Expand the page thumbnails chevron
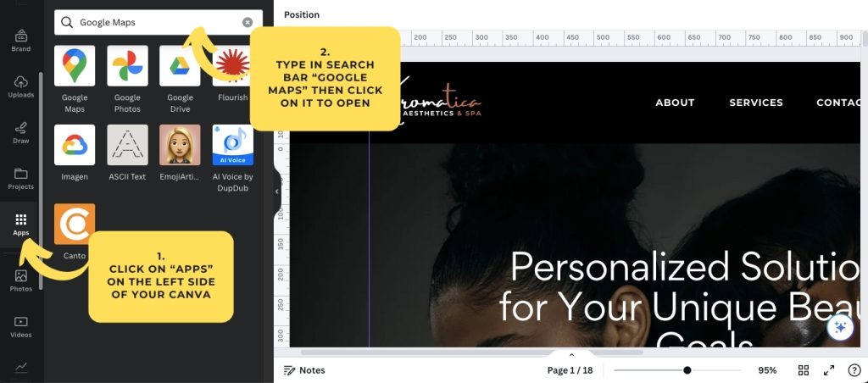This screenshot has width=868, height=383. point(571,355)
